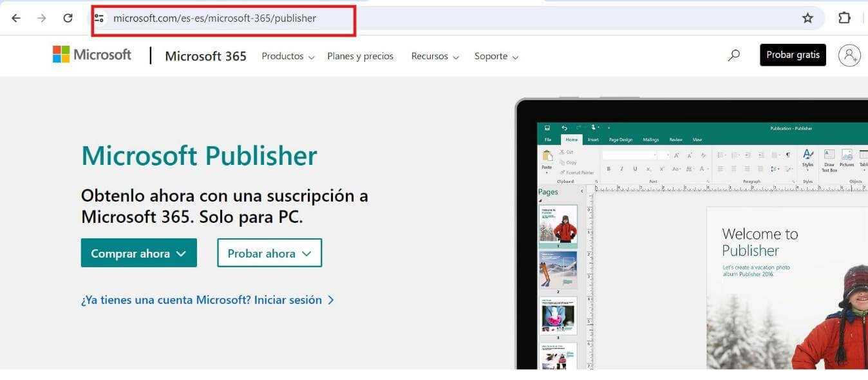The height and width of the screenshot is (380, 868).
Task: Bookmark this page with the star icon
Action: click(x=807, y=18)
